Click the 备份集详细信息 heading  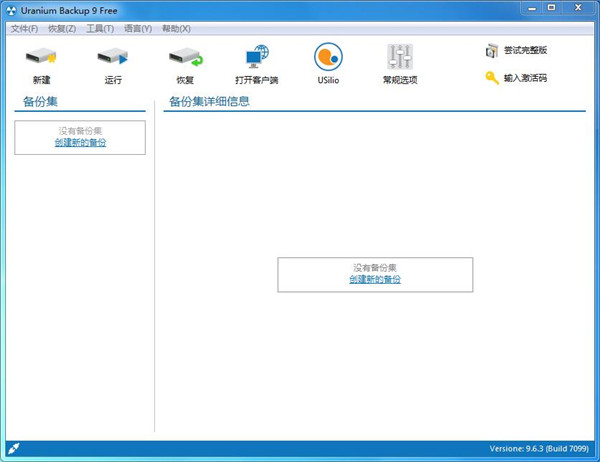click(x=209, y=101)
